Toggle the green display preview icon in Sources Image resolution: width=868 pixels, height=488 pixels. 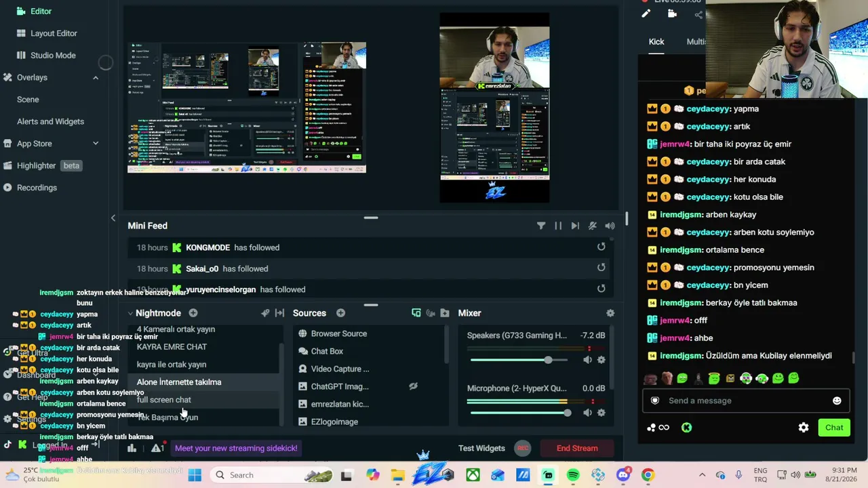click(x=416, y=313)
